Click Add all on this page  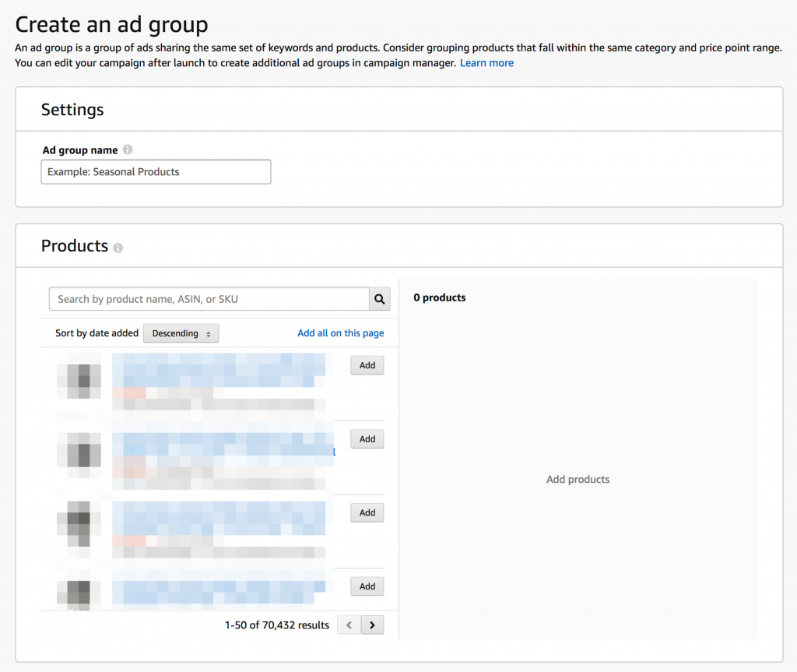click(x=340, y=333)
